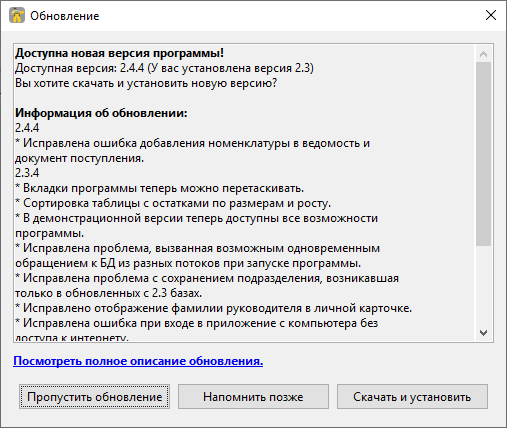The height and width of the screenshot is (428, 507).
Task: Click the 'Сортировка таблицы с остатками' line
Action: point(173,203)
